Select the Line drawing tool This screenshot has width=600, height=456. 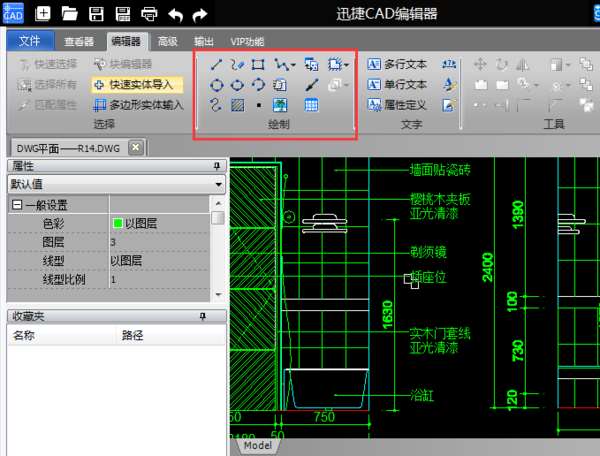[x=216, y=64]
